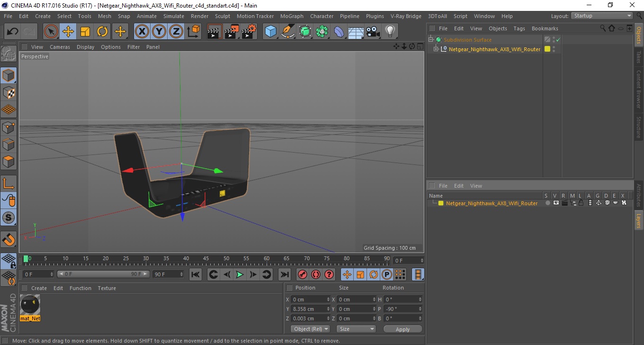Toggle layer View visibility icon
Screen dimensions: 644x345
(x=556, y=203)
